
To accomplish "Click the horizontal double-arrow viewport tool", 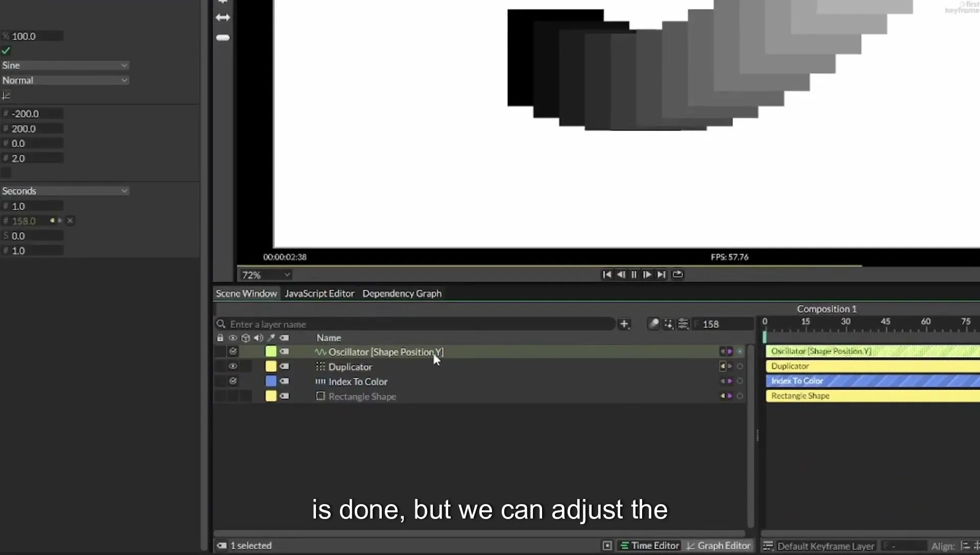I will pos(223,17).
